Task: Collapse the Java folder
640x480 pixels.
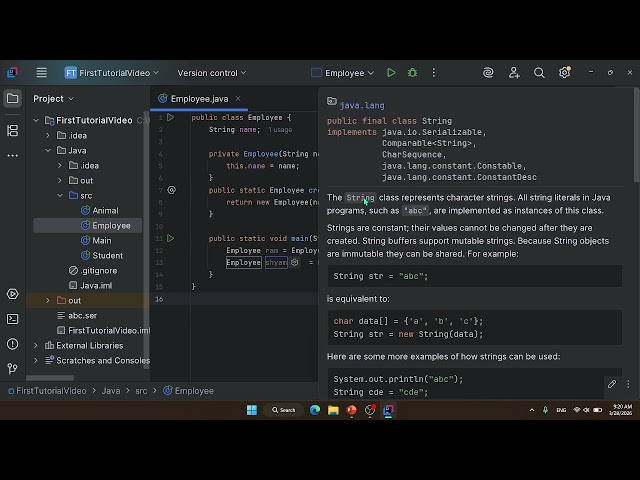Action: pos(48,151)
